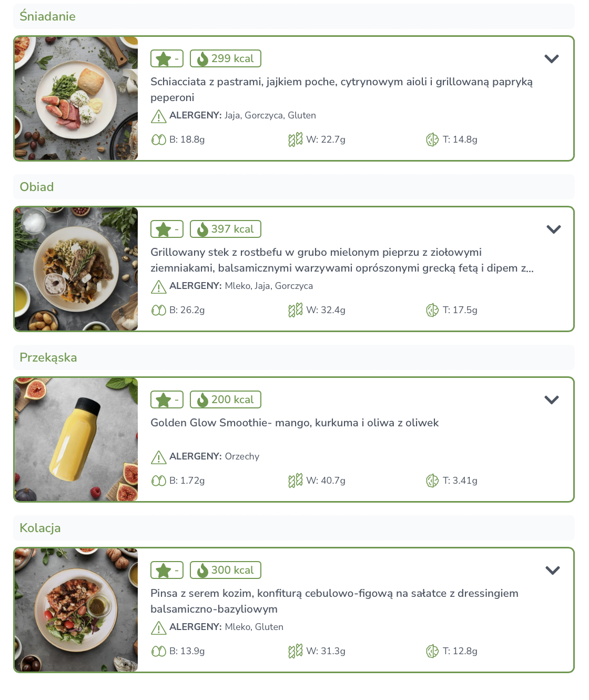This screenshot has width=589, height=700.
Task: Click the fat icon next to T: 12.8g
Action: pyautogui.click(x=432, y=651)
